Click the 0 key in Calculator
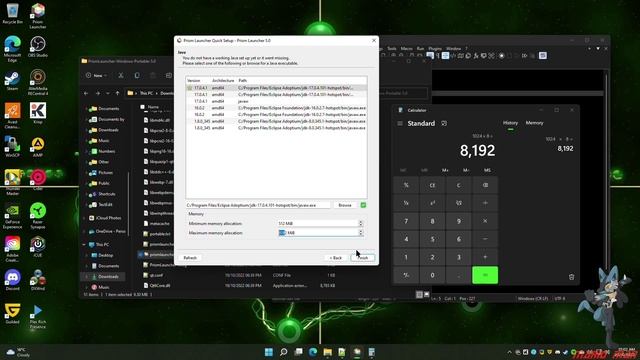The height and width of the screenshot is (360, 640). click(x=432, y=275)
